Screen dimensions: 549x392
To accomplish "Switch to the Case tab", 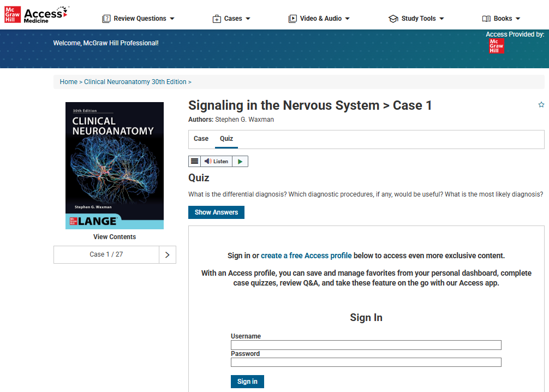I will pos(201,139).
